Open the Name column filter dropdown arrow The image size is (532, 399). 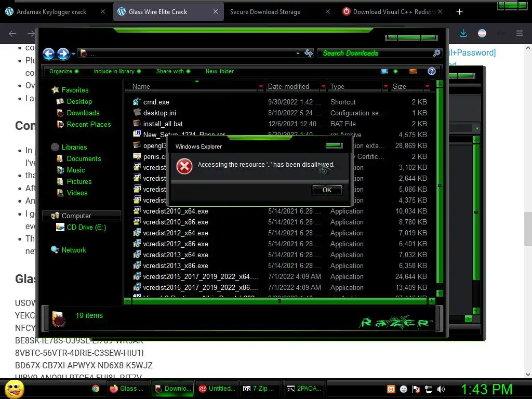point(261,87)
